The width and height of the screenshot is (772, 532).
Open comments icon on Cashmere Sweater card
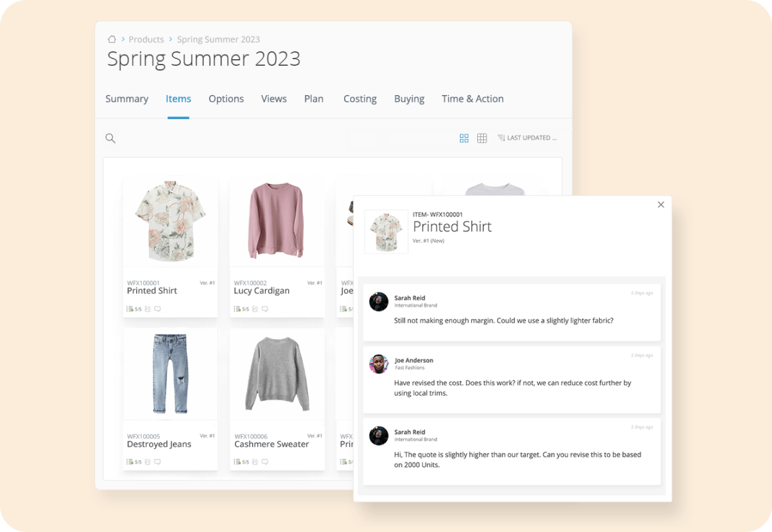pyautogui.click(x=265, y=462)
